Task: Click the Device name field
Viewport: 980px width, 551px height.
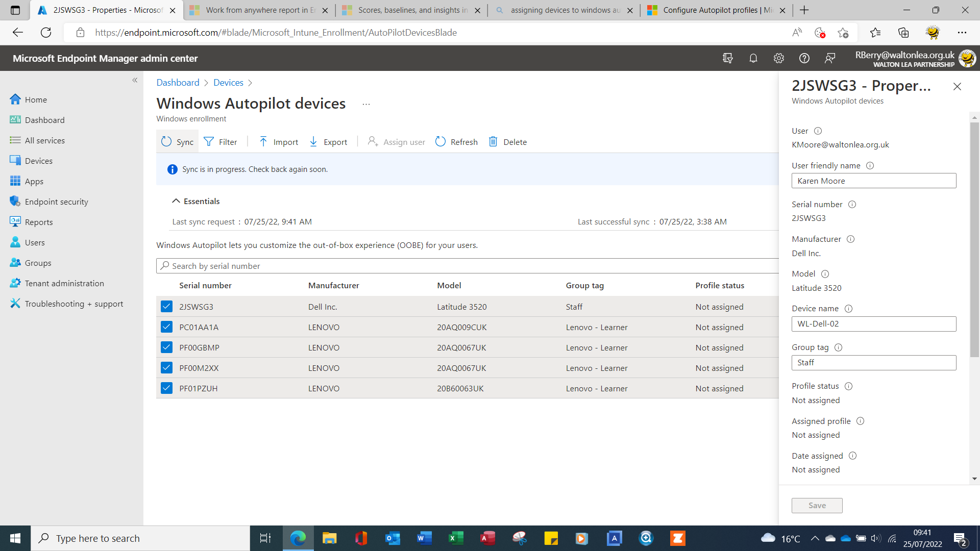Action: tap(874, 324)
